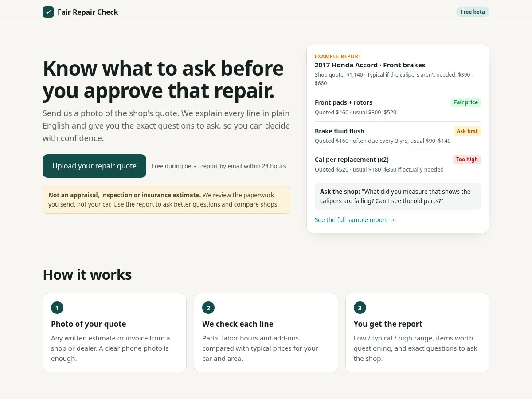Click the How it works heading

[x=87, y=274]
